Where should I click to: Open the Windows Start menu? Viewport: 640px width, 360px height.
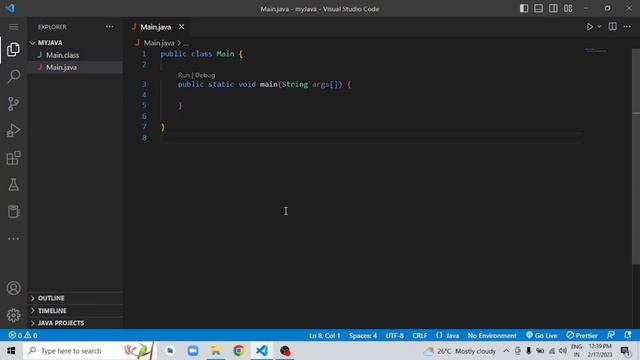click(11, 351)
